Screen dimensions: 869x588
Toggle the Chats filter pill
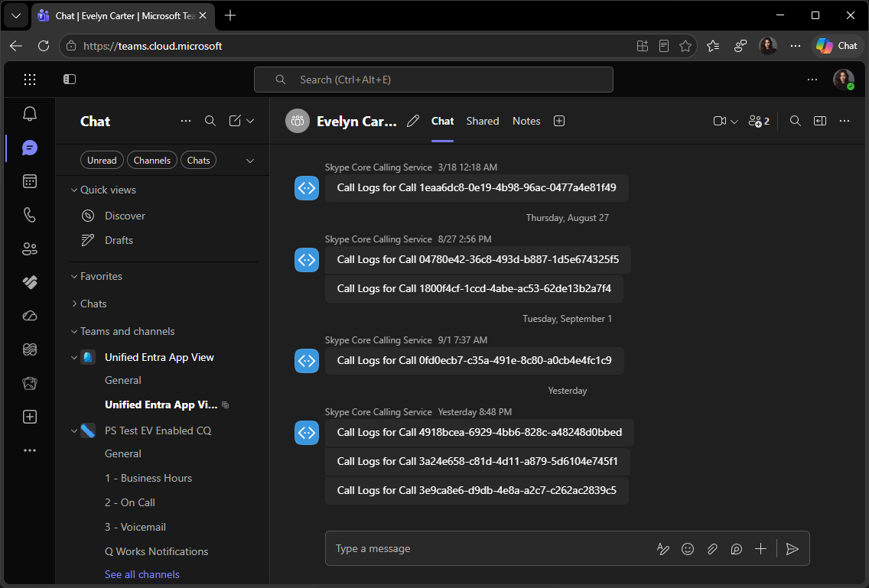pyautogui.click(x=198, y=160)
